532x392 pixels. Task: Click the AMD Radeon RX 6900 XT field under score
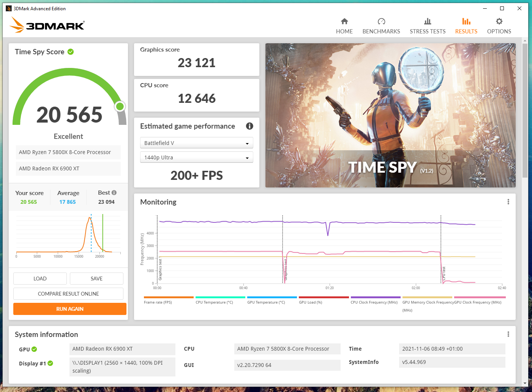pos(68,168)
